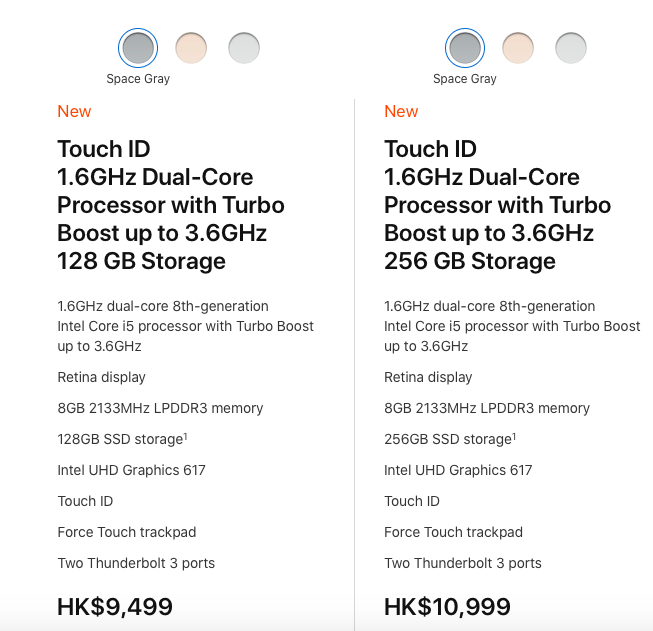Click the HK$9,499 price
Screen dimensions: 653x631
pyautogui.click(x=115, y=606)
